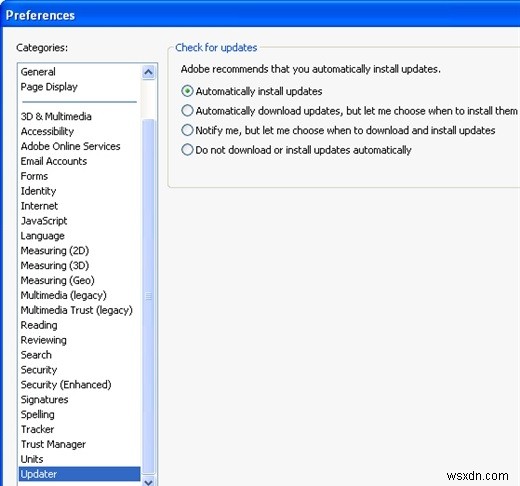
Task: Select Measuring (2D) category
Action: [55, 250]
